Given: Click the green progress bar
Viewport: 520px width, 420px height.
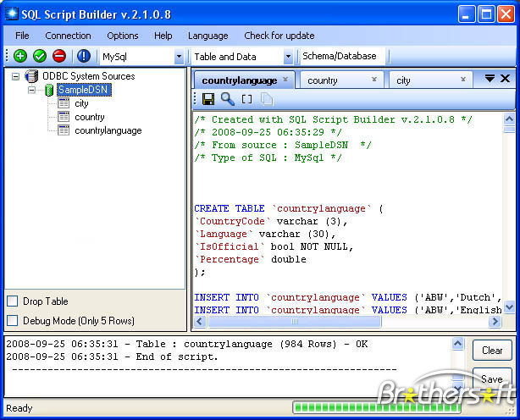Looking at the screenshot, I should [x=376, y=407].
